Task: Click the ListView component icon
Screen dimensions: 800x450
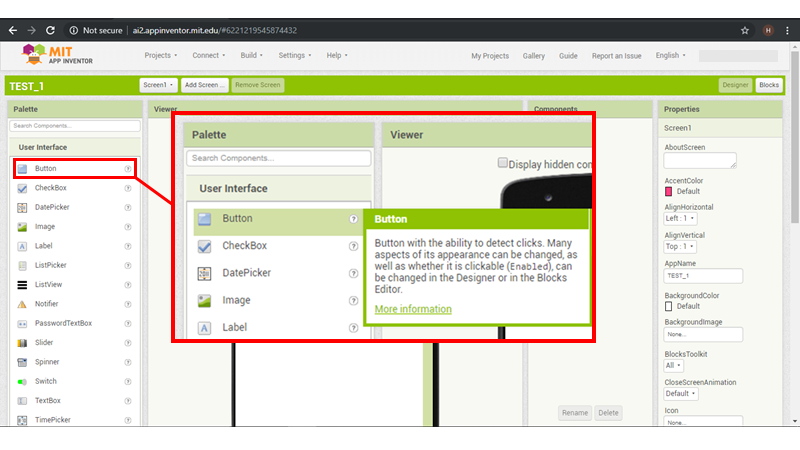Action: pyautogui.click(x=22, y=284)
